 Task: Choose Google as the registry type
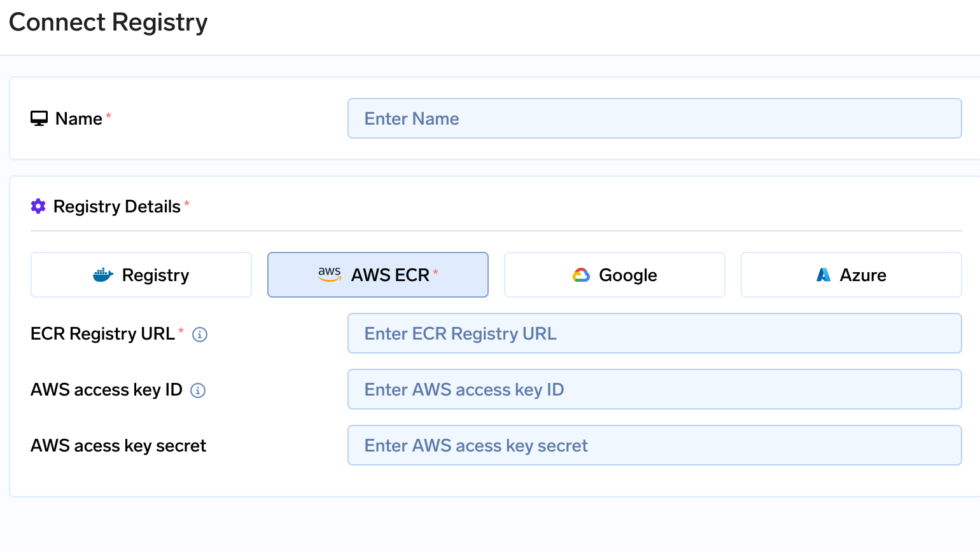click(615, 275)
